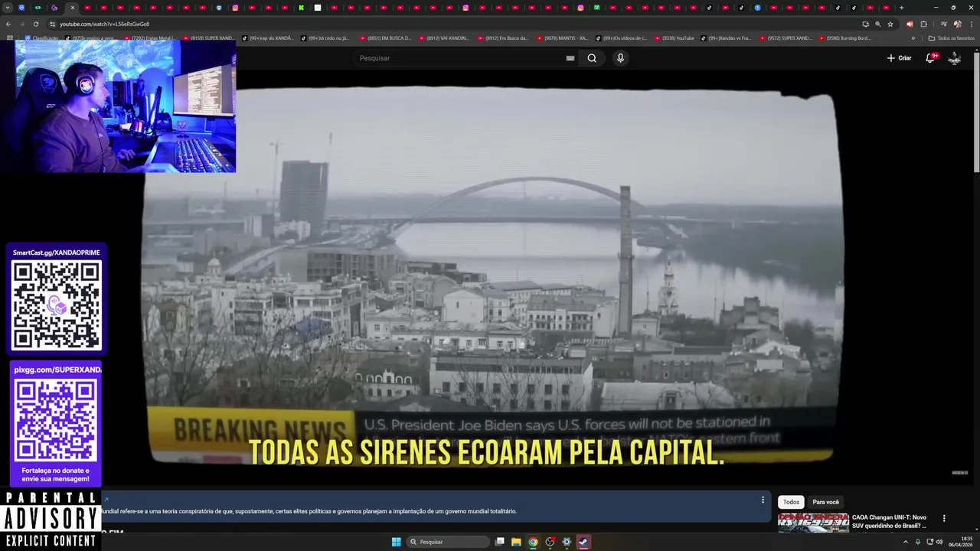The width and height of the screenshot is (980, 551).
Task: Switch to Chrome in the taskbar
Action: point(533,542)
